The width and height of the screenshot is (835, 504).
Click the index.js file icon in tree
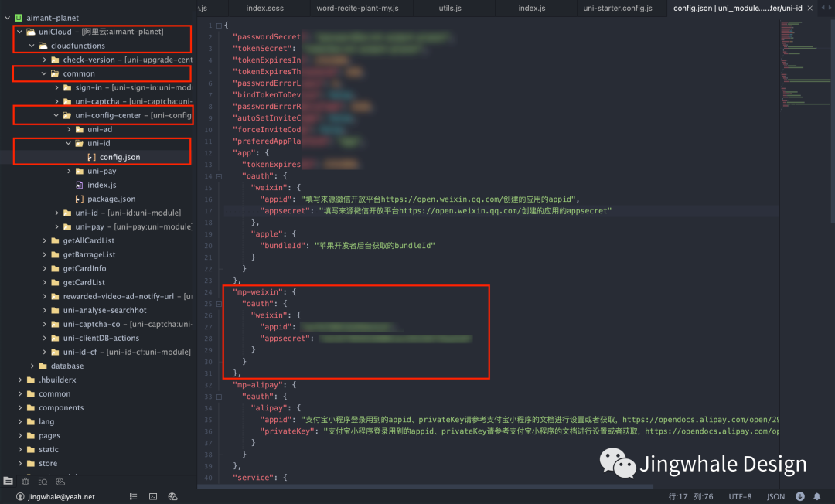pyautogui.click(x=80, y=185)
